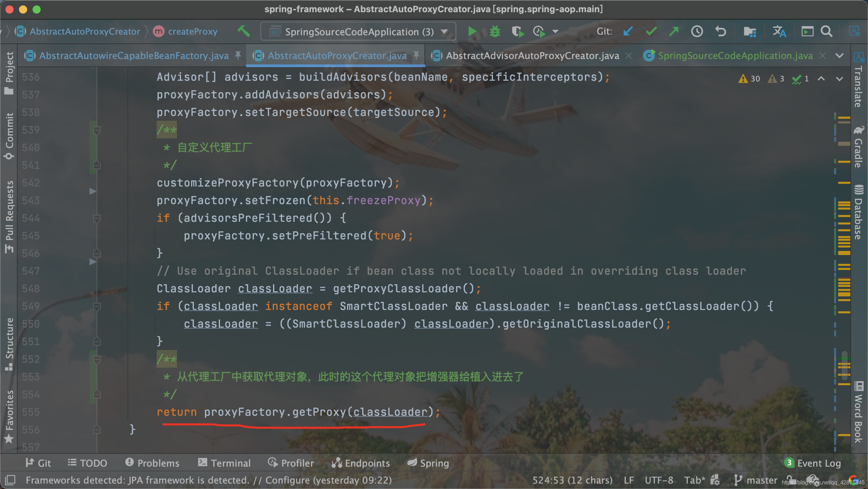The height and width of the screenshot is (489, 868).
Task: Click the Search Everywhere magnifier icon
Action: [x=827, y=32]
